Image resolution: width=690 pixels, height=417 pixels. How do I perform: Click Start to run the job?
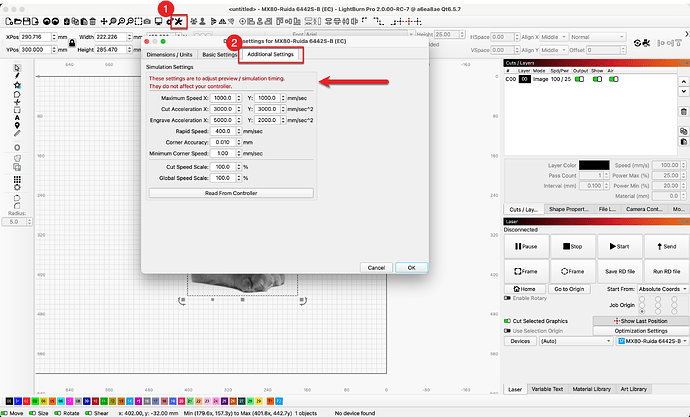click(x=620, y=246)
